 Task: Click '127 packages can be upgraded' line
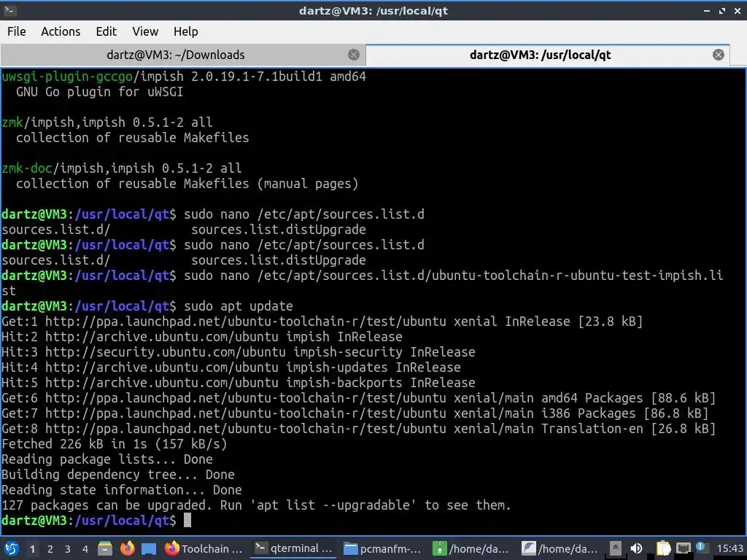(256, 505)
